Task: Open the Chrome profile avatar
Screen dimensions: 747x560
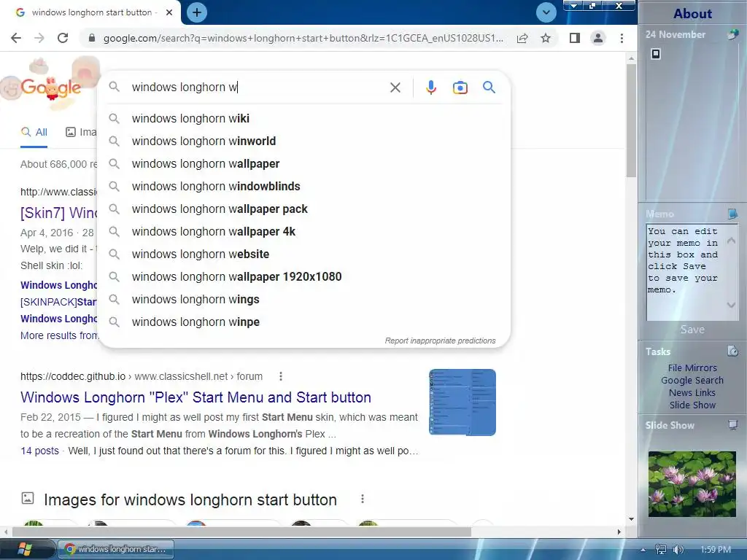Action: coord(598,38)
